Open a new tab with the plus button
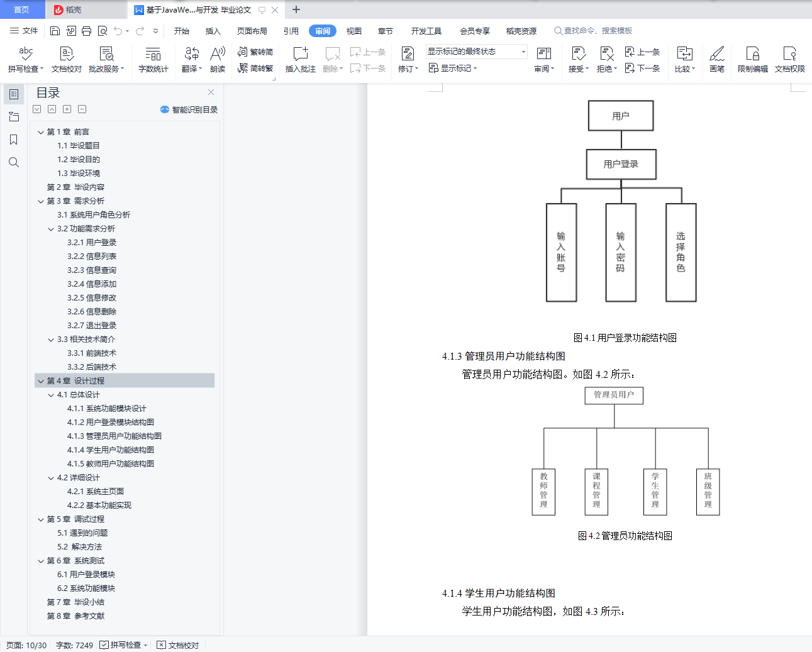Image resolution: width=812 pixels, height=652 pixels. (296, 9)
